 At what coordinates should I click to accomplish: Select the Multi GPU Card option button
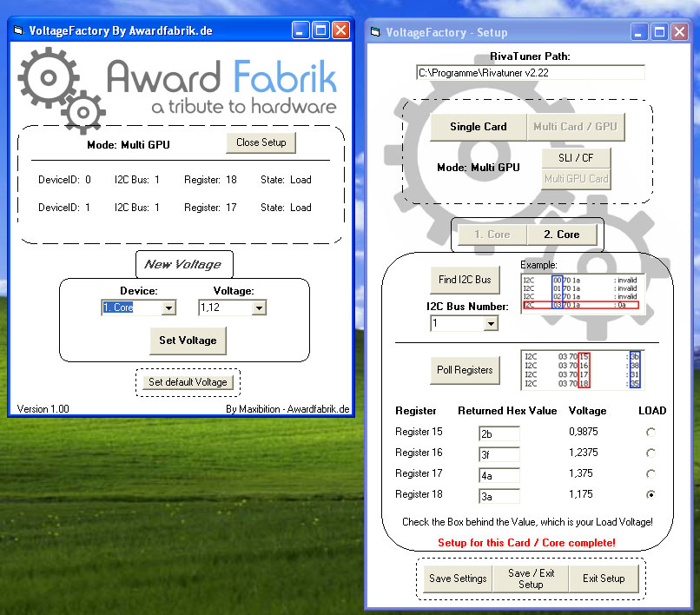tap(576, 179)
